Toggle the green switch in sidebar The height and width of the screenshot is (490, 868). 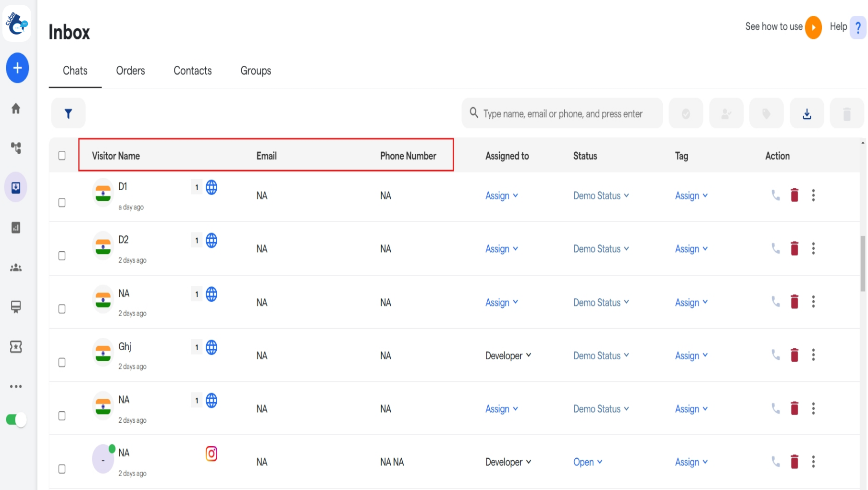coord(16,419)
